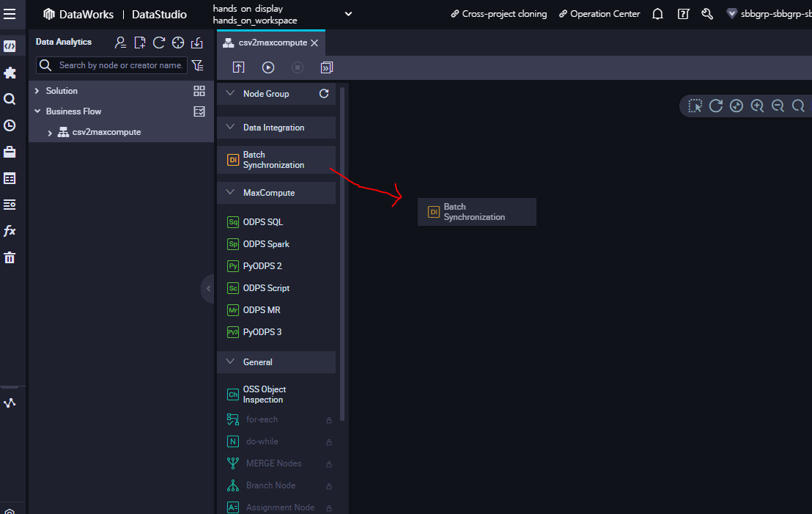Screen dimensions: 812x514
Task: Collapse the Data Integration section
Action: click(230, 127)
